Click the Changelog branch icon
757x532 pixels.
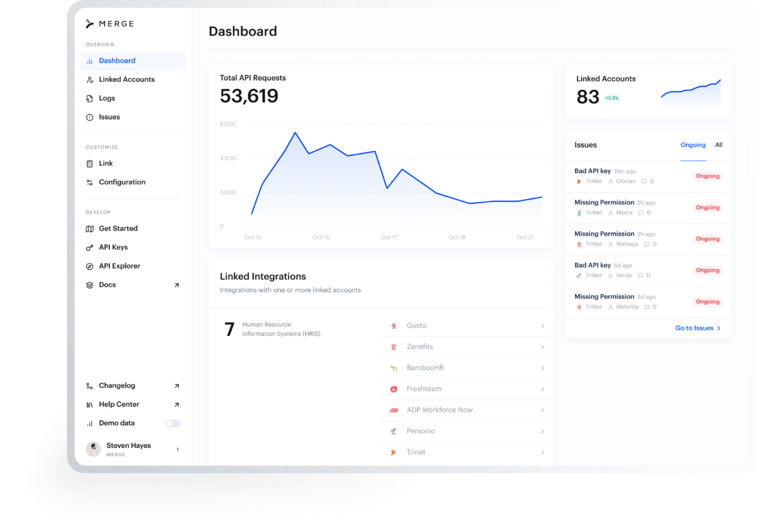tap(90, 386)
